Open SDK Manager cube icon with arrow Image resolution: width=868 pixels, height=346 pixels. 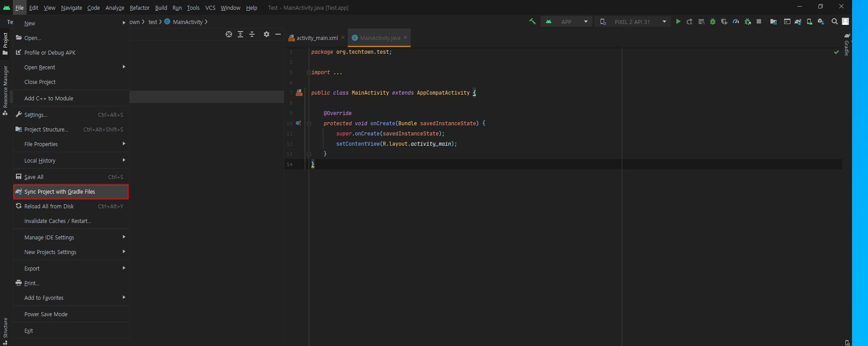click(821, 22)
